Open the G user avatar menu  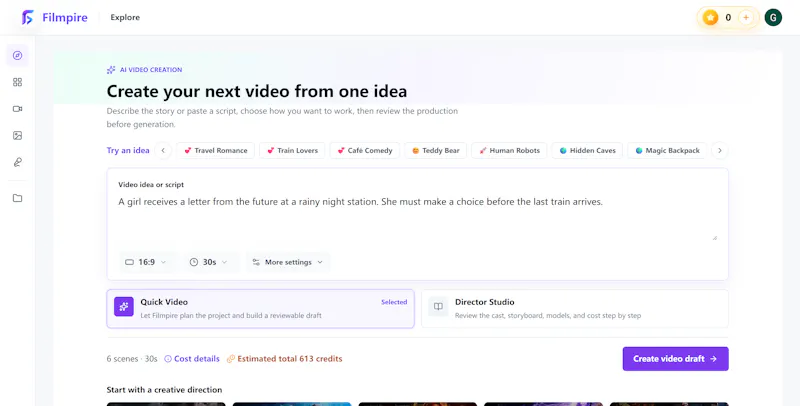(x=773, y=17)
